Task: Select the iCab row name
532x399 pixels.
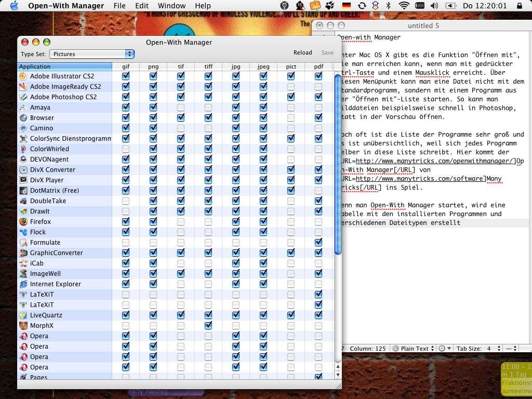Action: click(37, 263)
